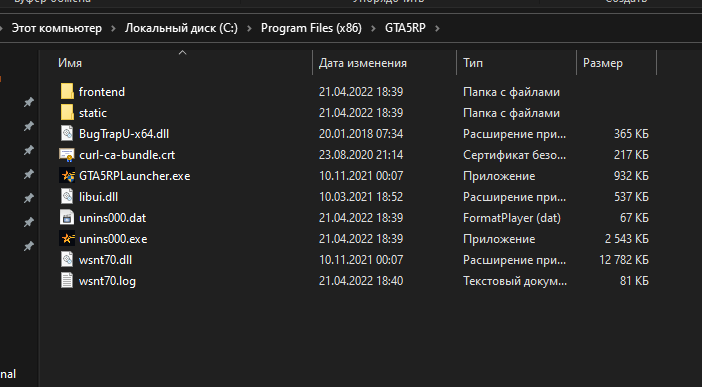
Task: Click the libui.dll file icon
Action: (67, 197)
